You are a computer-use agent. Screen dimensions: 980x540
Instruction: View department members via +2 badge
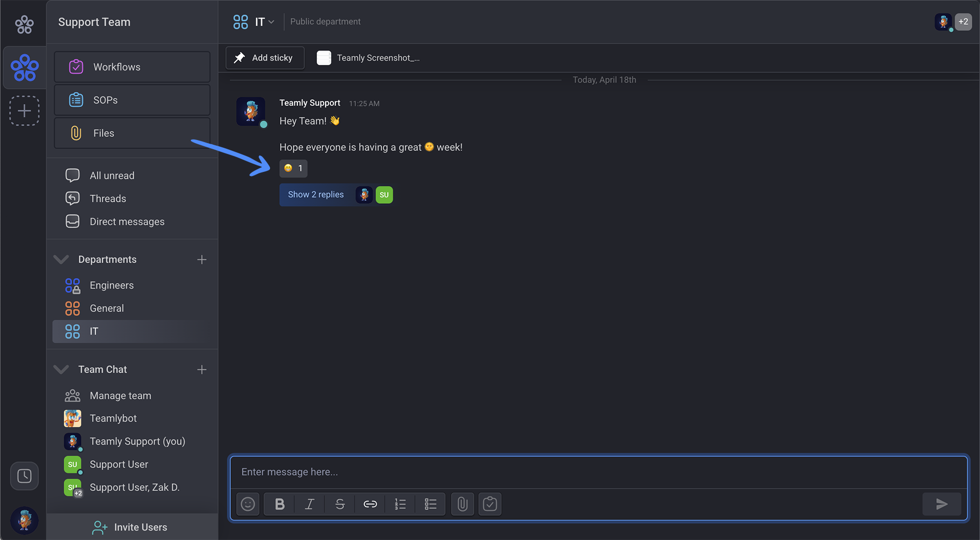[963, 22]
